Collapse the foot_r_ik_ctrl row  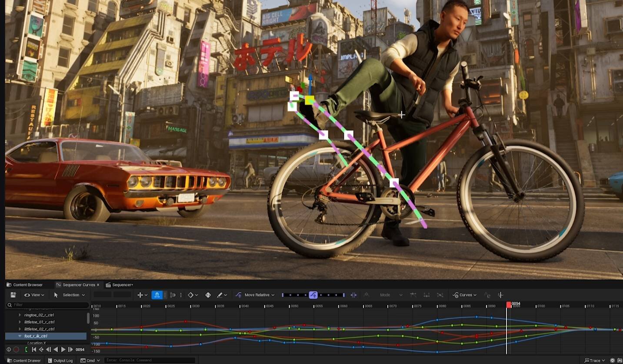point(19,336)
